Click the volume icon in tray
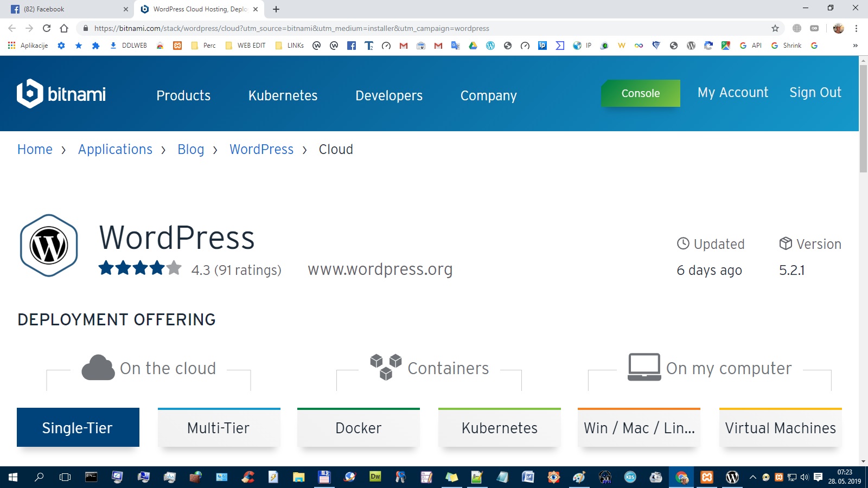The image size is (868, 488). pos(805,477)
